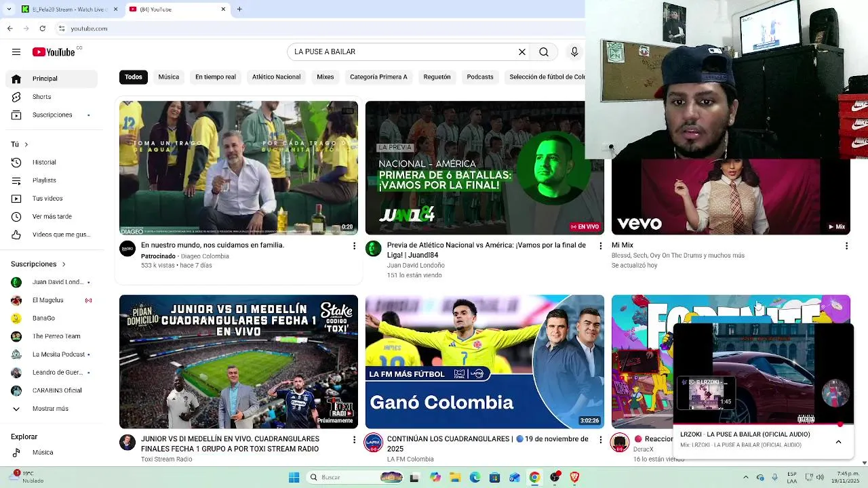868x488 pixels.
Task: Open the Shorts icon in the sidebar
Action: (x=16, y=97)
